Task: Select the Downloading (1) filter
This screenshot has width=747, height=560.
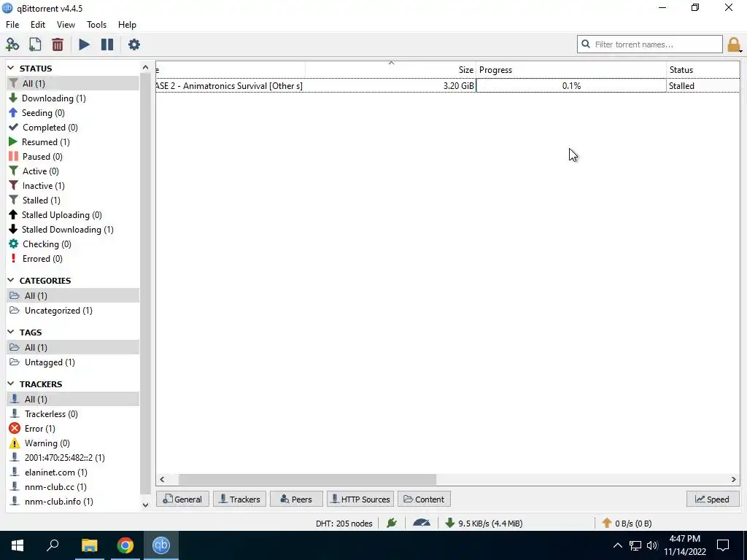Action: click(73, 98)
